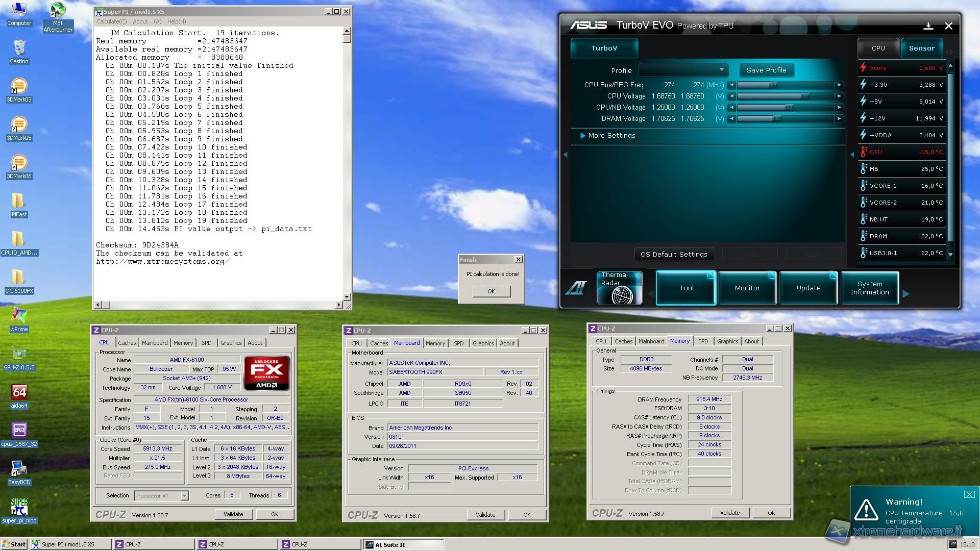Click the Start button on the taskbar
Viewport: 980px width, 551px height.
click(14, 544)
